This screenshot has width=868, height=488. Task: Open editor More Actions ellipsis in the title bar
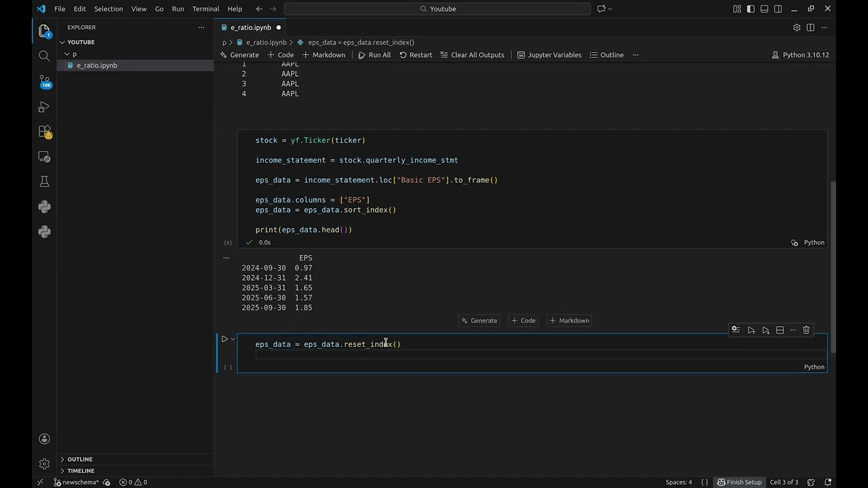click(825, 27)
